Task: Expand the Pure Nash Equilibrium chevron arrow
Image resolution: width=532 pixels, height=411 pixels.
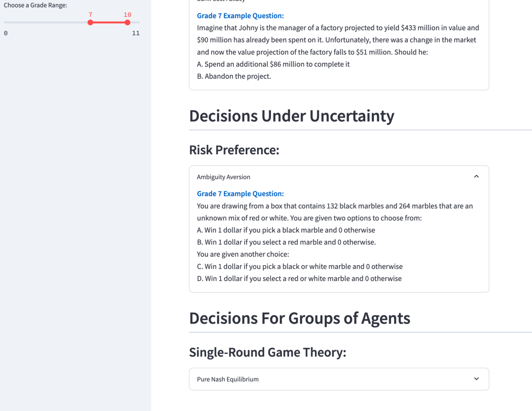Action: 476,379
